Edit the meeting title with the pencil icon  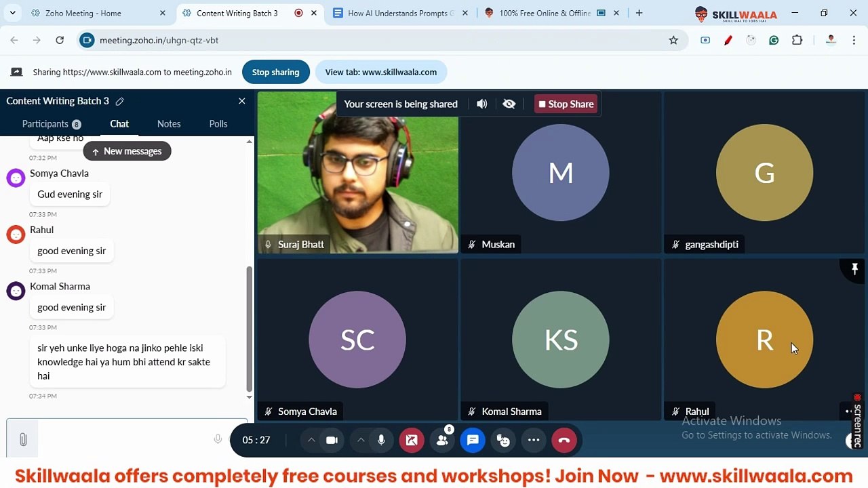(x=120, y=101)
